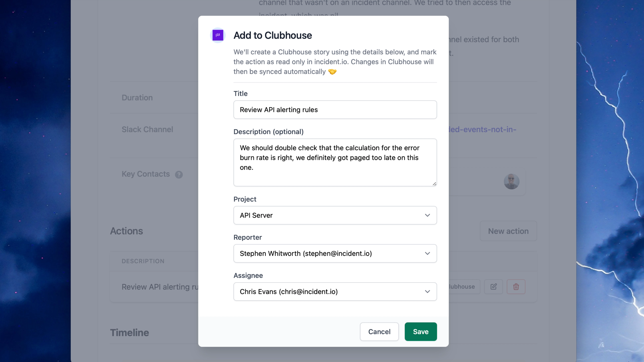Click the handshake emoji in the dialog text

[332, 72]
